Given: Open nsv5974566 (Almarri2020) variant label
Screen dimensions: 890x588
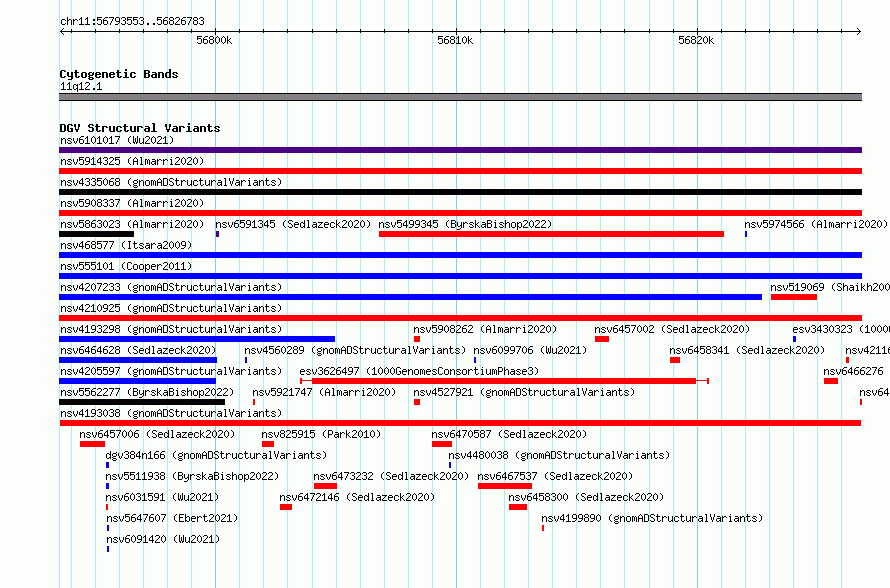Looking at the screenshot, I should [816, 224].
